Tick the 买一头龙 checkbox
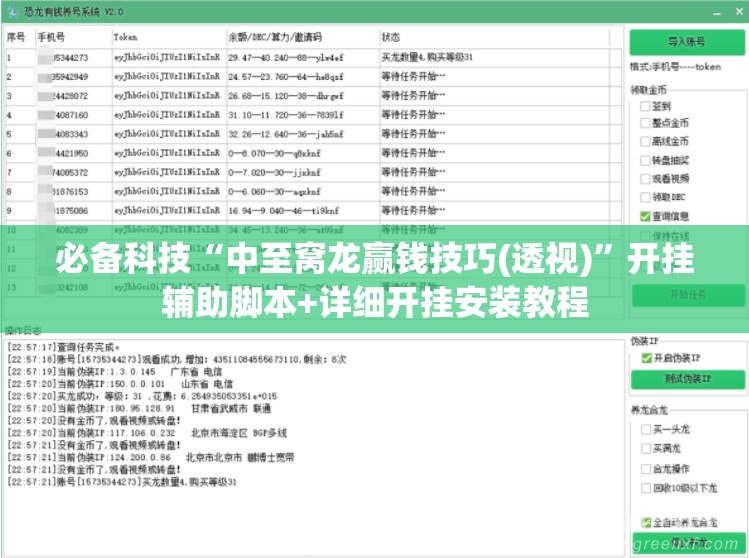Image resolution: width=749 pixels, height=558 pixels. click(x=646, y=429)
